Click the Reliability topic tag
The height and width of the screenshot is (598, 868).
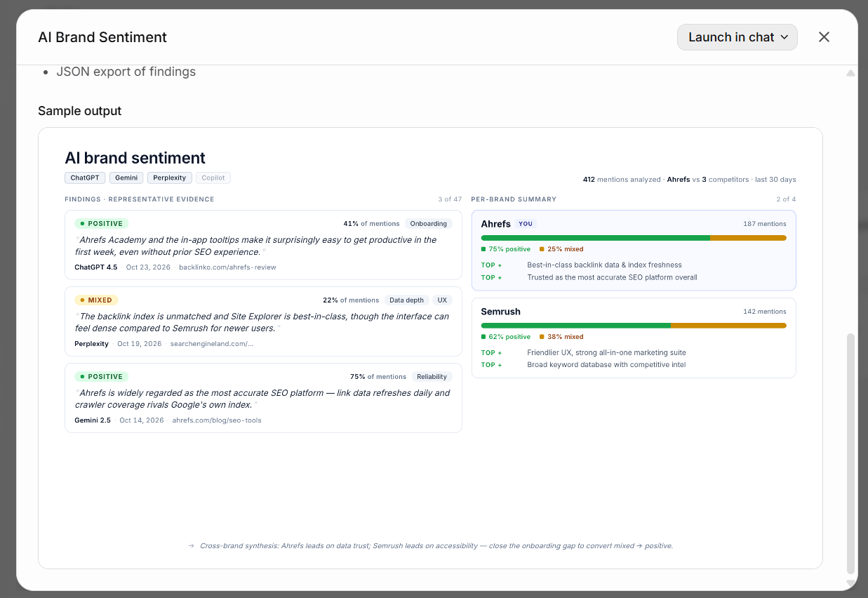point(432,377)
